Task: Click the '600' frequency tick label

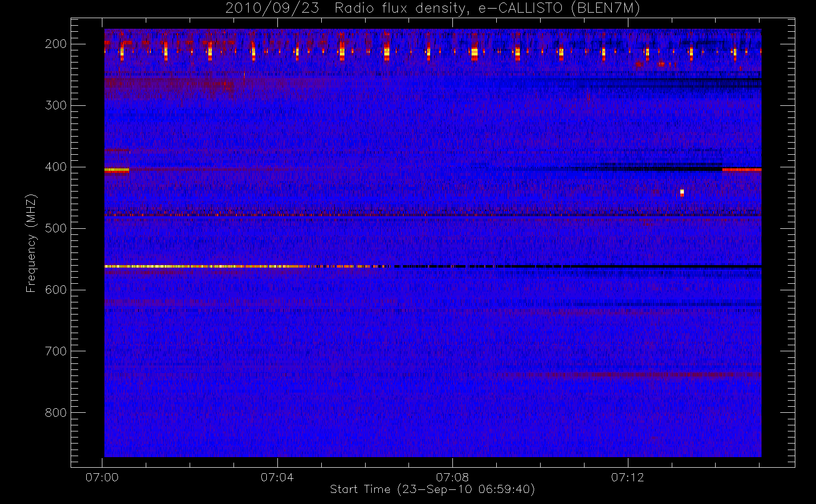Action: pyautogui.click(x=55, y=290)
